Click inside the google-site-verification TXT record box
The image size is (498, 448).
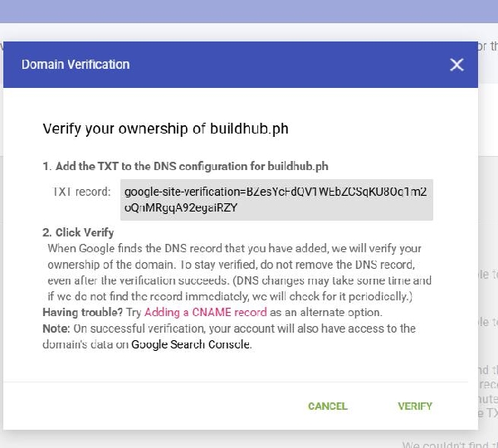(276, 200)
